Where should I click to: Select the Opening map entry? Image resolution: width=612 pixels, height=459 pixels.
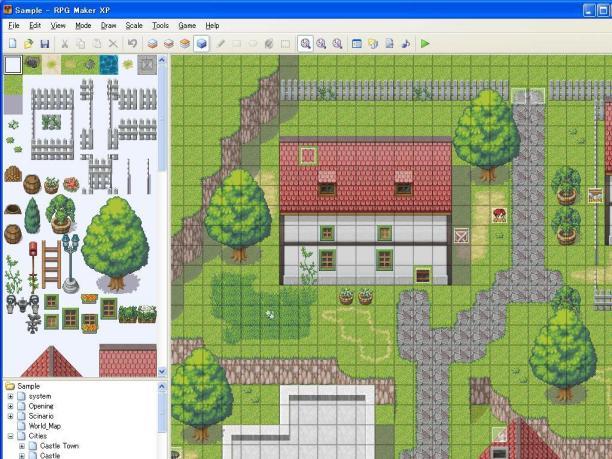click(x=41, y=407)
